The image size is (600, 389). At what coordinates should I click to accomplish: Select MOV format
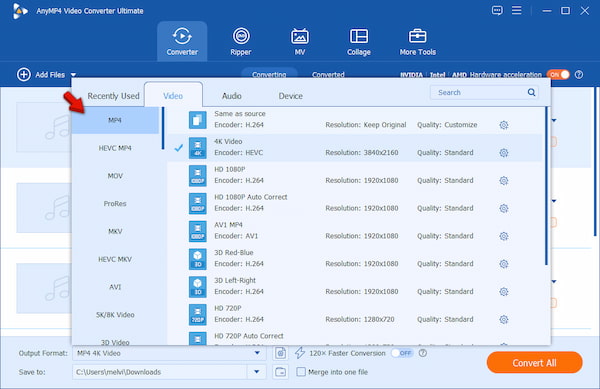tap(115, 176)
